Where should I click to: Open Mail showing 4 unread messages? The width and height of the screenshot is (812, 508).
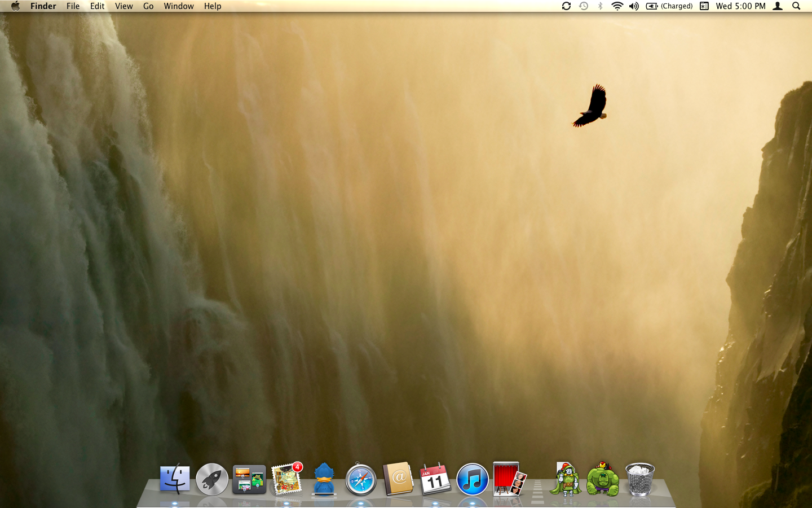click(x=286, y=480)
